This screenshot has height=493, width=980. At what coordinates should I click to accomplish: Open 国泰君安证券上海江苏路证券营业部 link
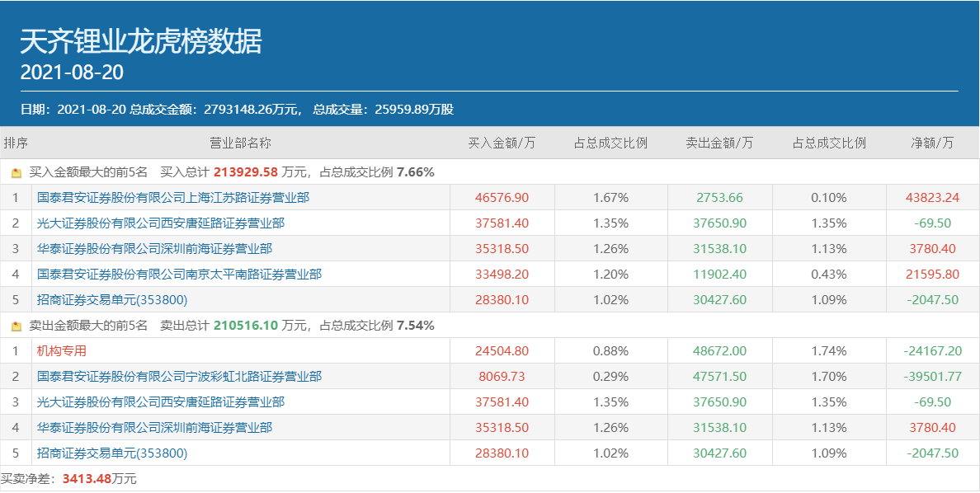[x=173, y=198]
